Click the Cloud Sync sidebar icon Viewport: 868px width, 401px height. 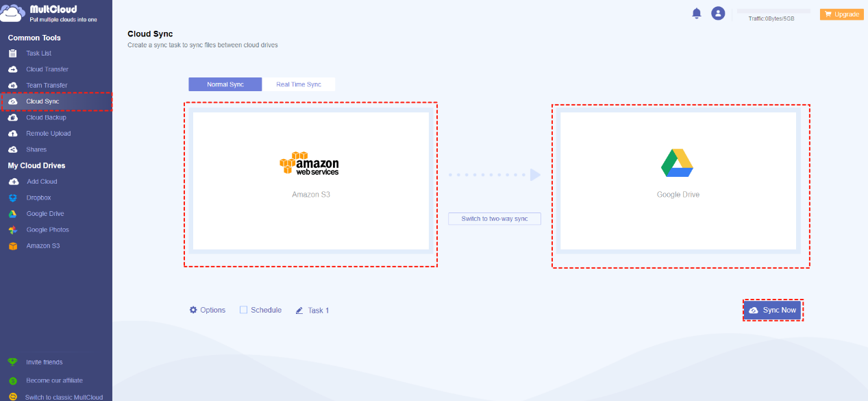tap(12, 101)
